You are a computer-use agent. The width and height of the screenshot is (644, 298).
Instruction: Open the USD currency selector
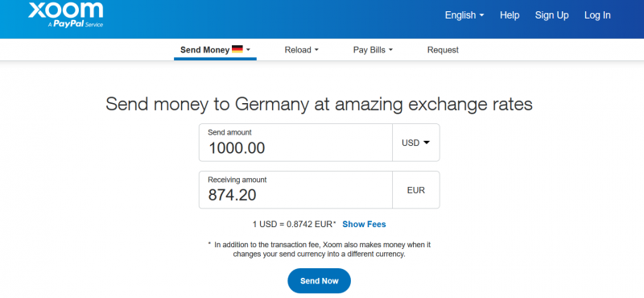pyautogui.click(x=415, y=143)
